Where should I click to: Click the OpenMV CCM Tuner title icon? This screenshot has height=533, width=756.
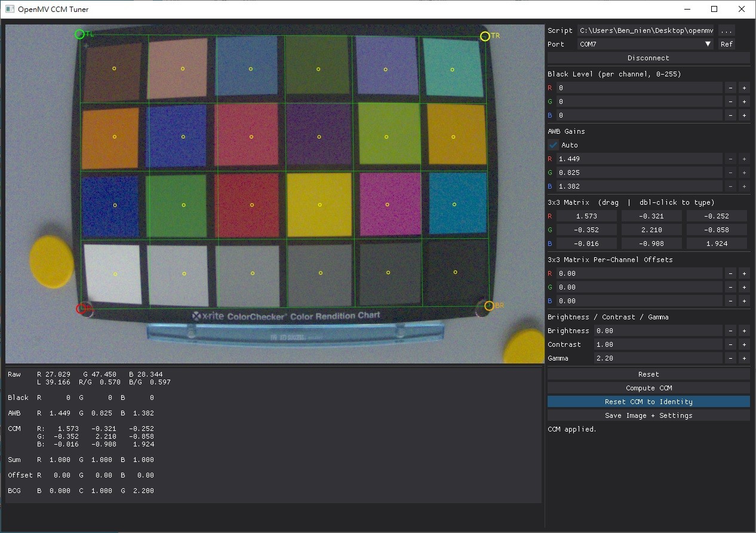(10, 9)
